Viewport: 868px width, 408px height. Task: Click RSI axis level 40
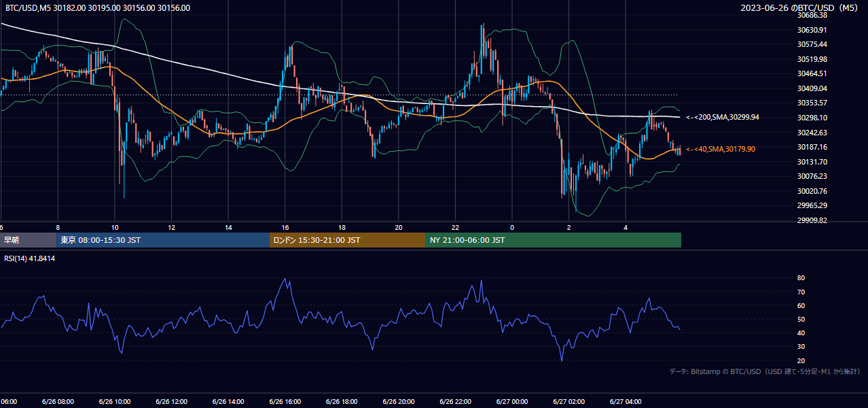coord(801,333)
